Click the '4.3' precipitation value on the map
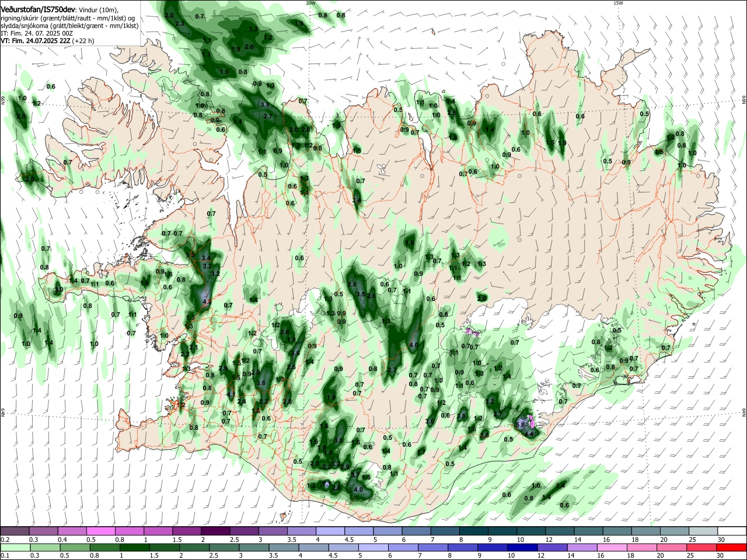The height and width of the screenshot is (560, 747). [206, 302]
